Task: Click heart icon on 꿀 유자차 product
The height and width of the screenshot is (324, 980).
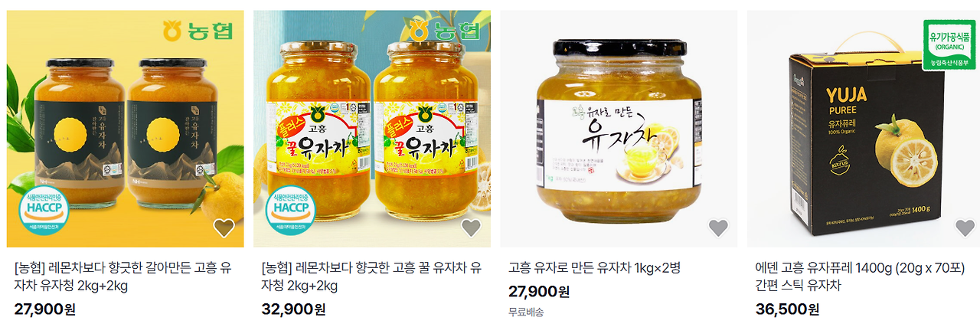Action: [471, 227]
